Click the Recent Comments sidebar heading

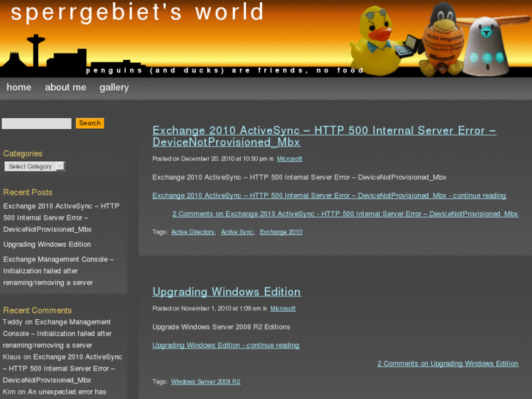click(x=37, y=310)
